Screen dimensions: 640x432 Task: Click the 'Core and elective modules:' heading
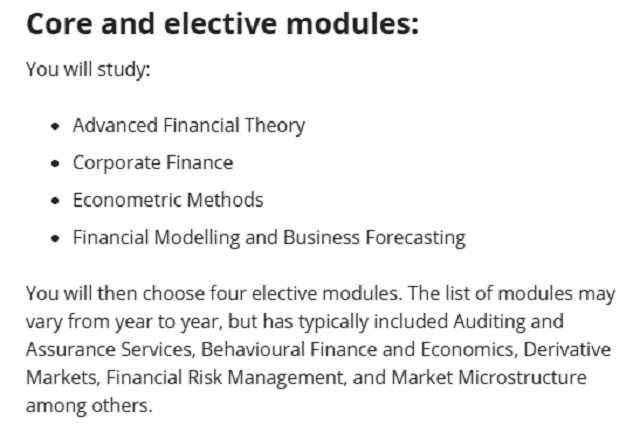pos(222,24)
